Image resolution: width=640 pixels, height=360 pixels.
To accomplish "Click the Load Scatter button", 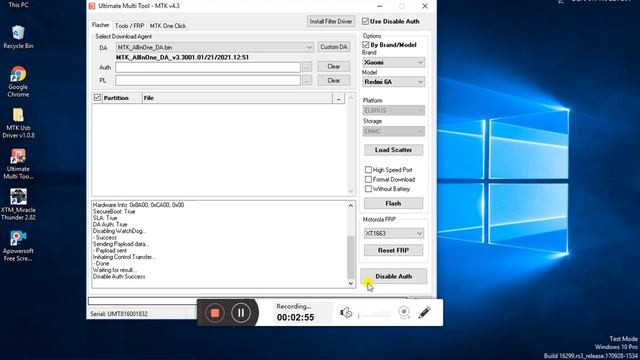I will 393,150.
